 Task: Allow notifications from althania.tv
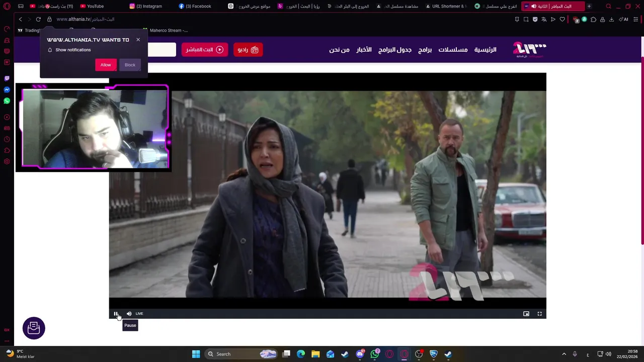(106, 65)
